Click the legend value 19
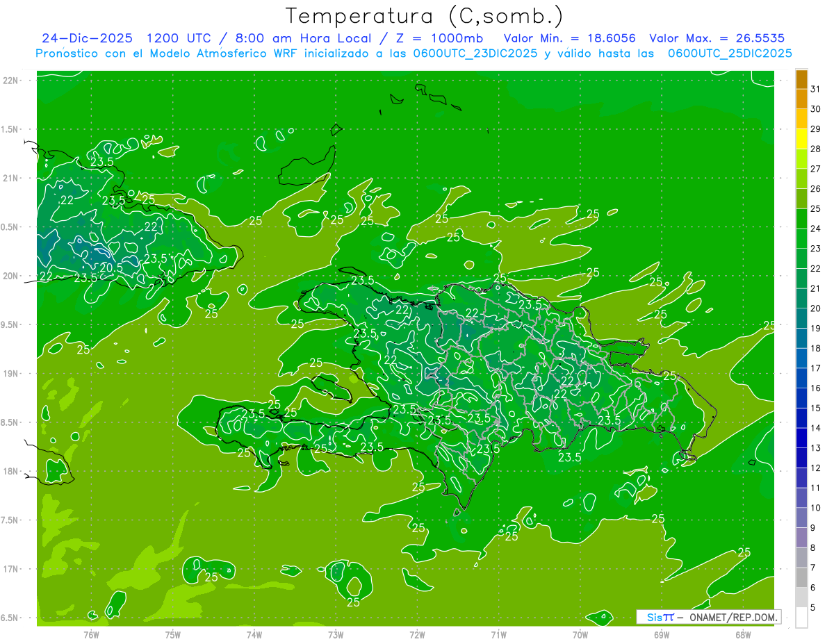 [816, 329]
